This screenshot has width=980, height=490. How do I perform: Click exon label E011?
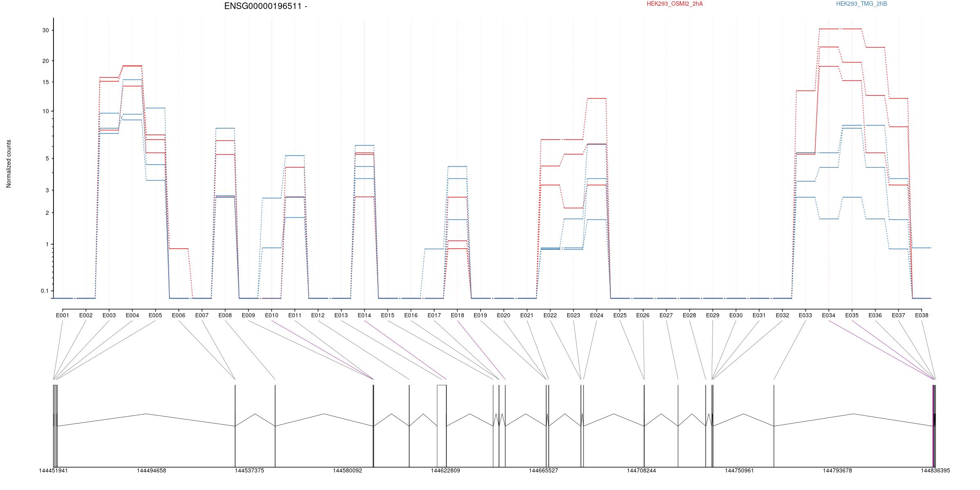point(295,315)
